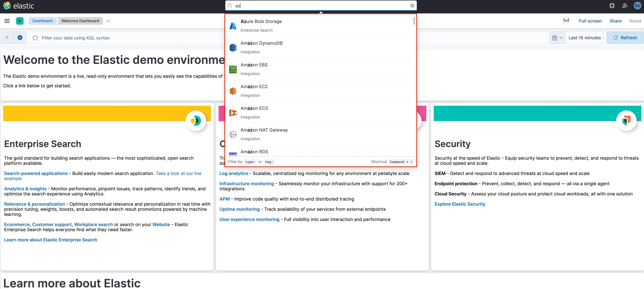Click the add filter plus icon

(x=20, y=38)
